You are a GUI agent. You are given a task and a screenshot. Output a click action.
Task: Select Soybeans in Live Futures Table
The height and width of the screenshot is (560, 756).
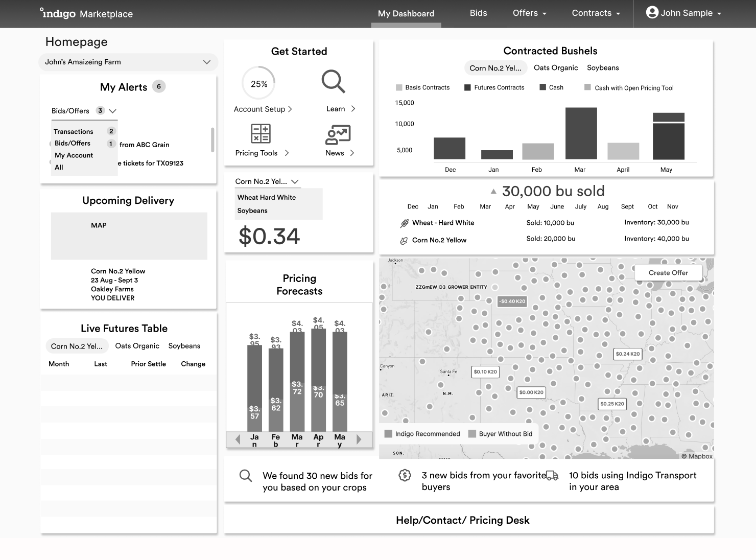pyautogui.click(x=184, y=346)
